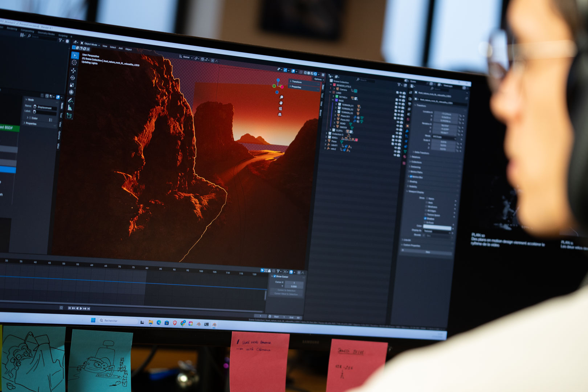Image resolution: width=588 pixels, height=392 pixels.
Task: Click Cursor Value to Selection button
Action: (286, 294)
